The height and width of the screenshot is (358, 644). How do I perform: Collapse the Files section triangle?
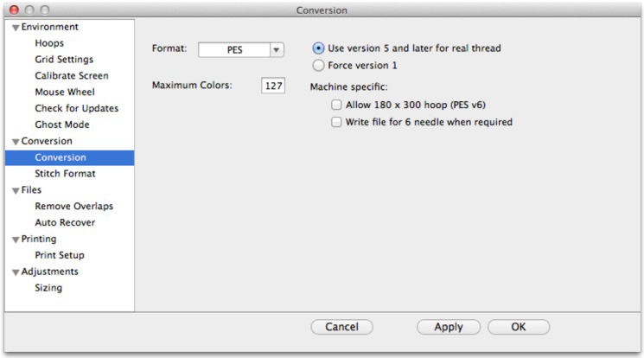click(16, 191)
